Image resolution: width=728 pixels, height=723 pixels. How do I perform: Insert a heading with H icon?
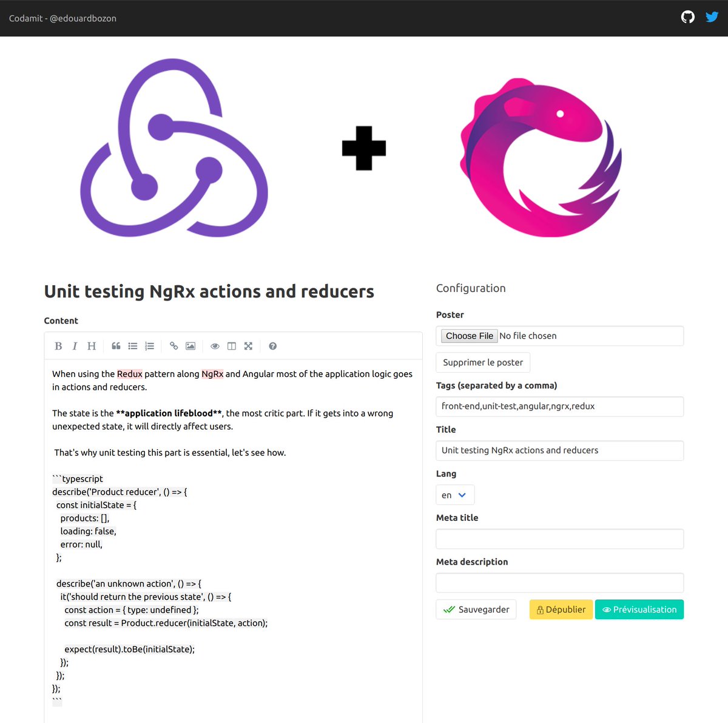coord(92,346)
